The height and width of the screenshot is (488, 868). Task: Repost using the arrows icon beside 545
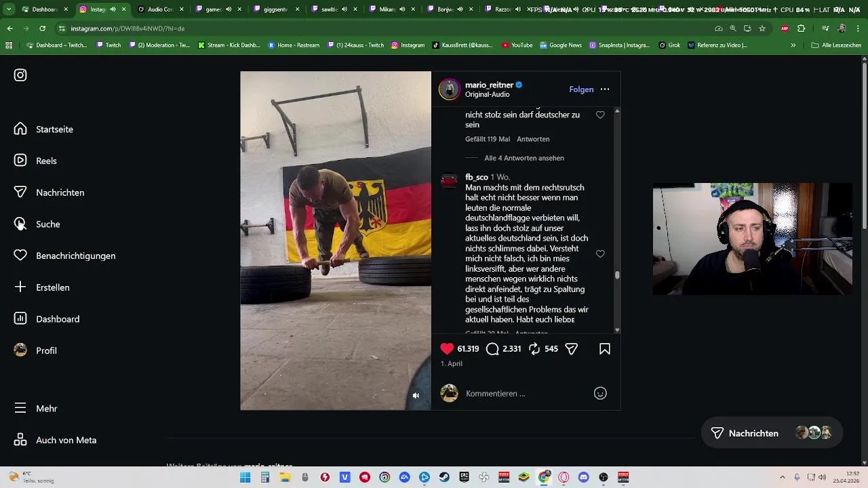pyautogui.click(x=534, y=349)
